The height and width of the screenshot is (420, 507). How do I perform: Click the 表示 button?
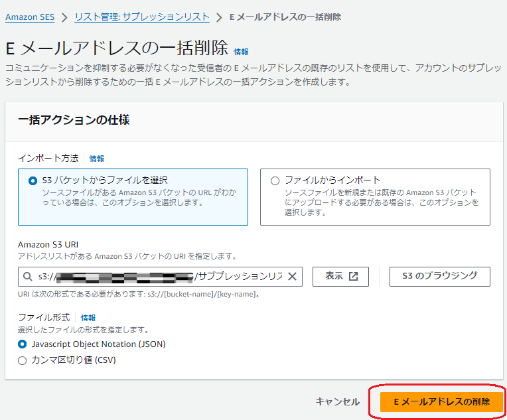coord(340,277)
